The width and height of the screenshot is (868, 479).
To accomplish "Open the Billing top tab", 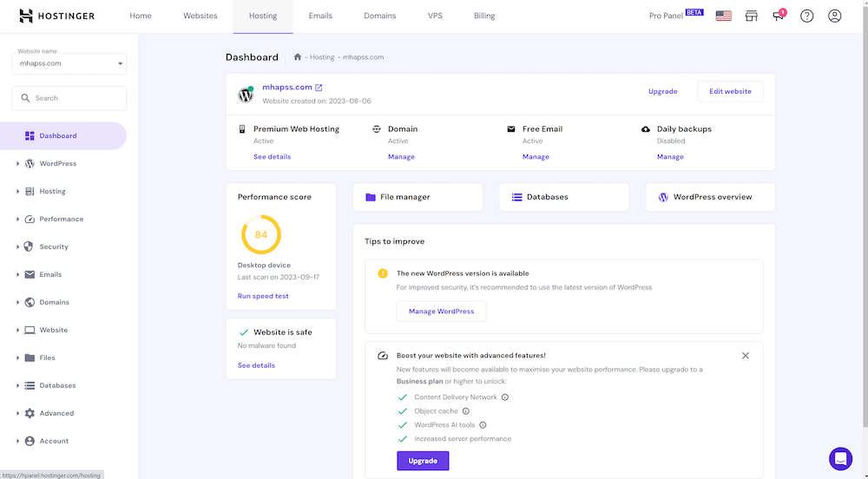I will pyautogui.click(x=484, y=16).
